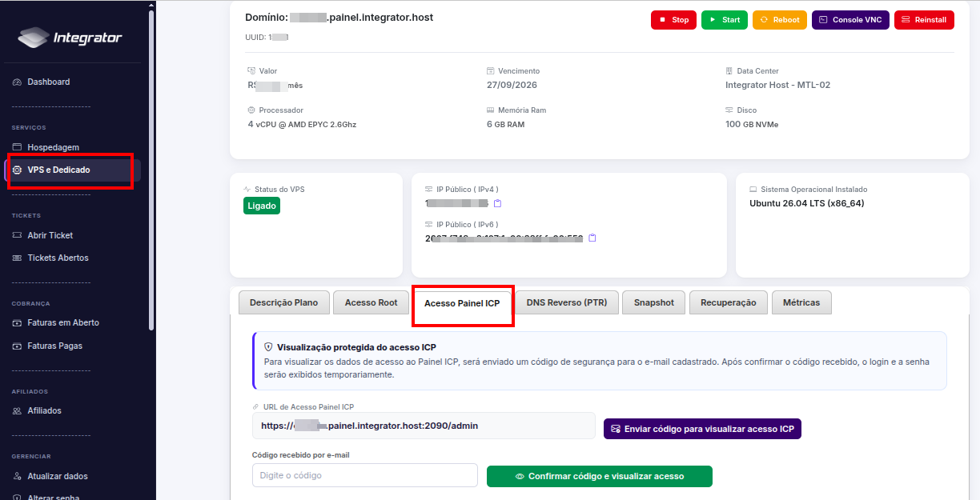980x500 pixels.
Task: Start the VPS with green Start button
Action: pos(725,20)
